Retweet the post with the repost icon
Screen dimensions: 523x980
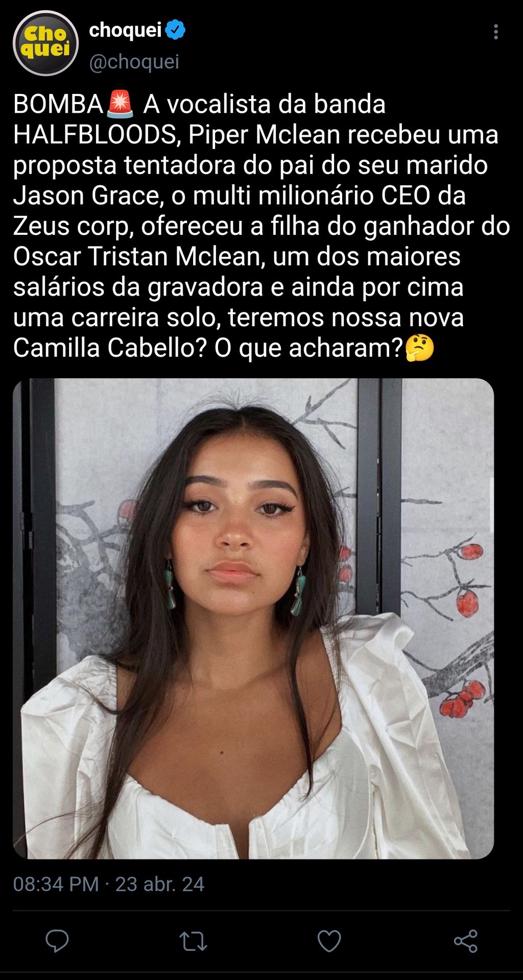click(x=193, y=941)
